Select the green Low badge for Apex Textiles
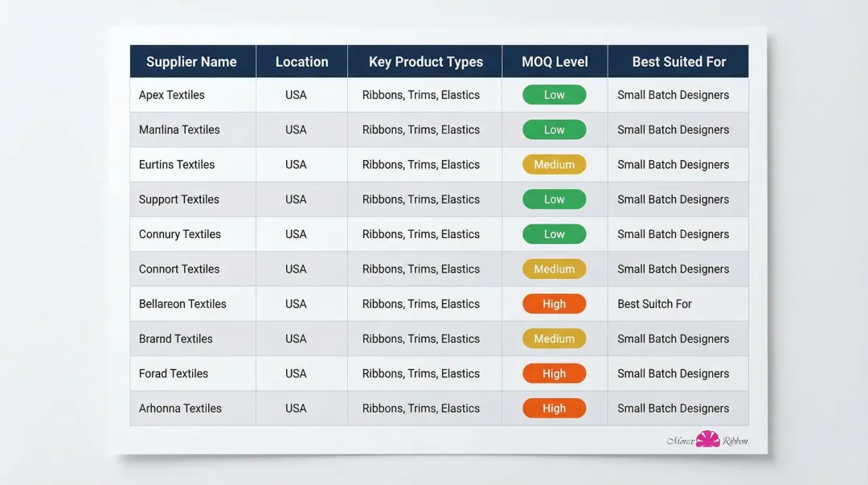Screen dimensions: 868x485 (x=555, y=94)
